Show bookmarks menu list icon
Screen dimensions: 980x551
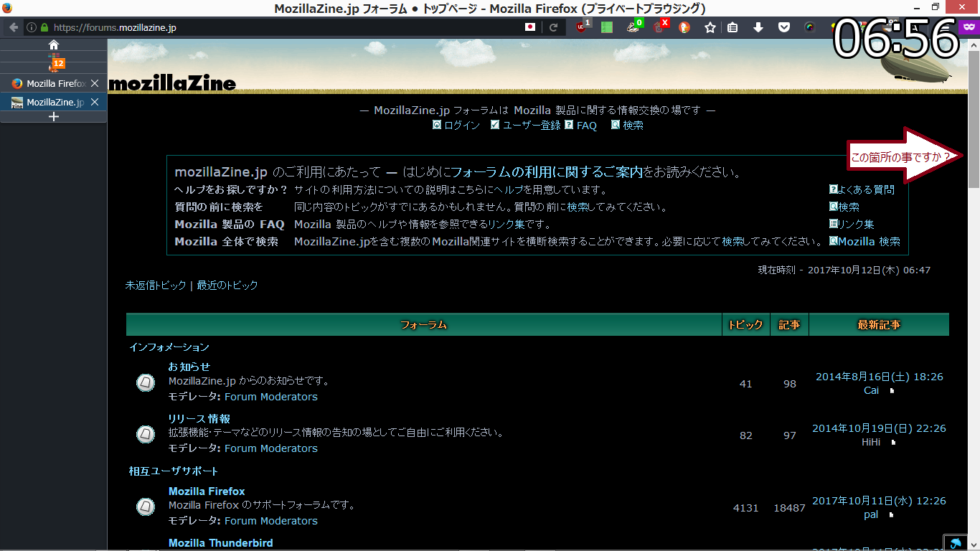732,28
